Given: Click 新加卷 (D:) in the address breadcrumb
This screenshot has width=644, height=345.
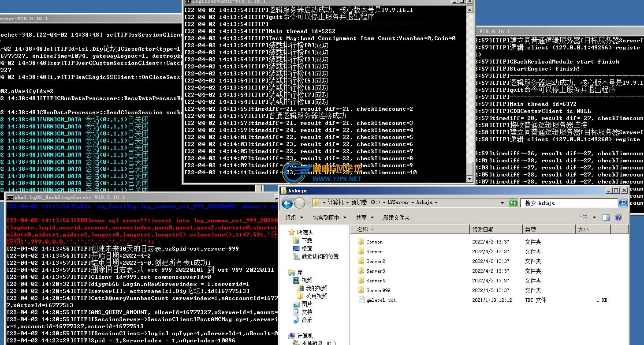Looking at the screenshot, I should coord(365,202).
